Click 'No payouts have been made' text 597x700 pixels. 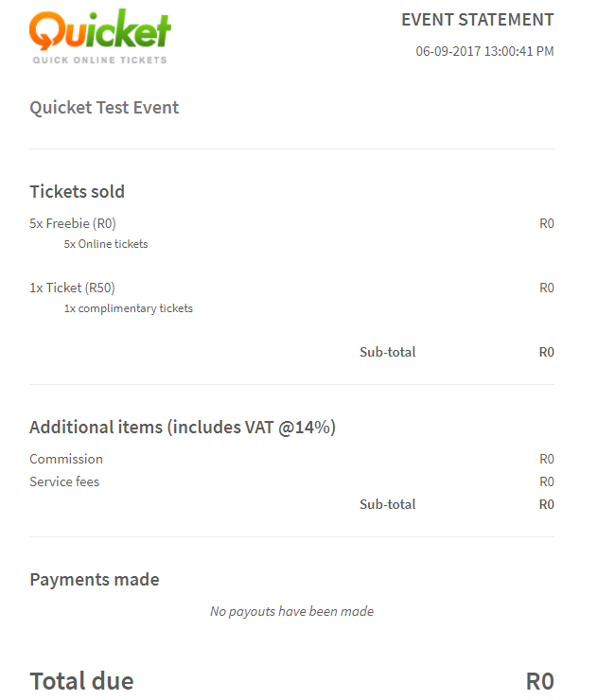click(291, 611)
